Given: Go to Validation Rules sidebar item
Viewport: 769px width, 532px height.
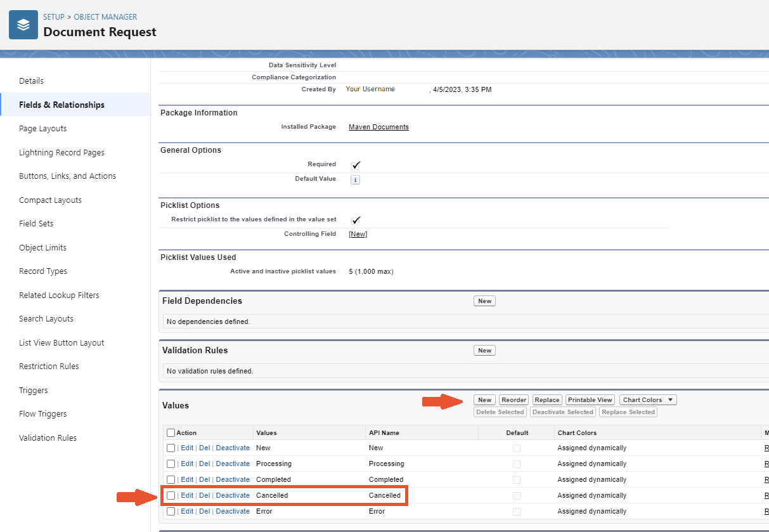Looking at the screenshot, I should pos(48,438).
